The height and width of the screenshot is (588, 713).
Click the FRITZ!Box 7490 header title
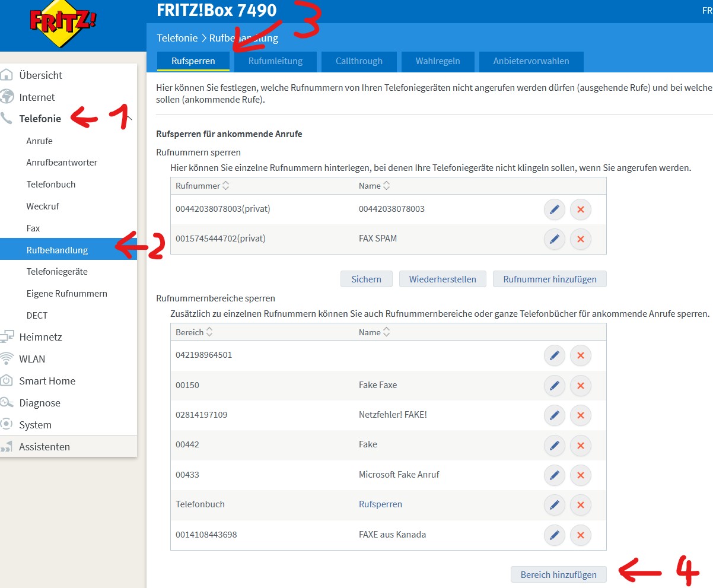click(217, 10)
